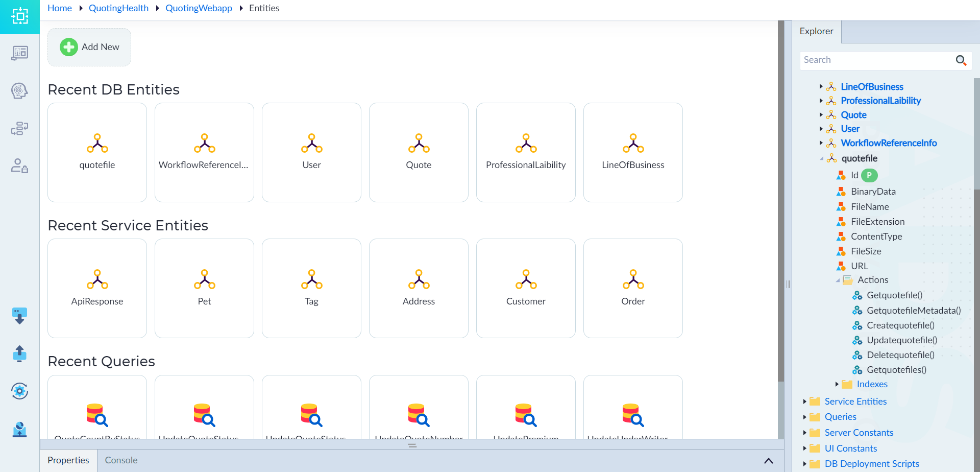Screen dimensions: 980x472
Task: Expand the Service Entities folder
Action: [805, 402]
